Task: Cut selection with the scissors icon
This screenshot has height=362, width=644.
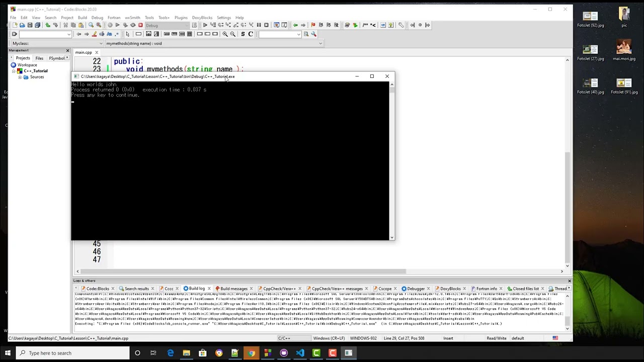Action: (65, 25)
